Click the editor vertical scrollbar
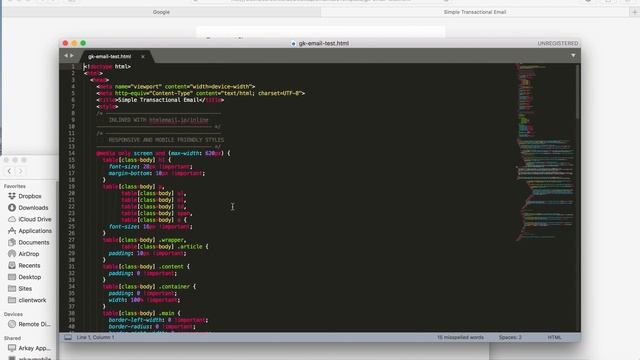 [x=578, y=92]
